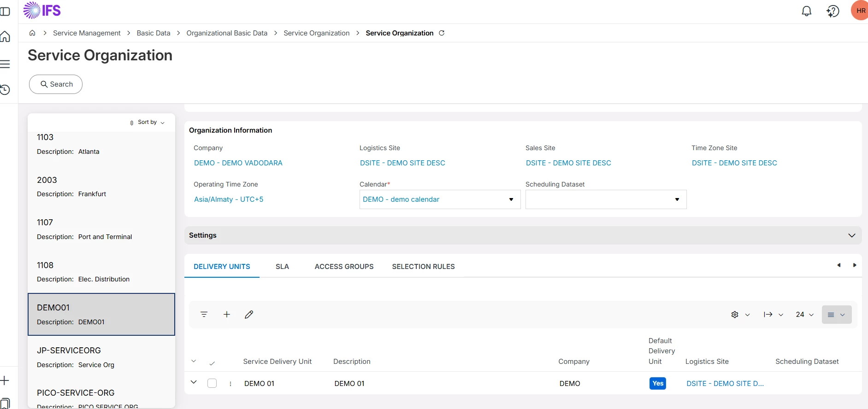Open the Calendar dropdown

pyautogui.click(x=511, y=199)
